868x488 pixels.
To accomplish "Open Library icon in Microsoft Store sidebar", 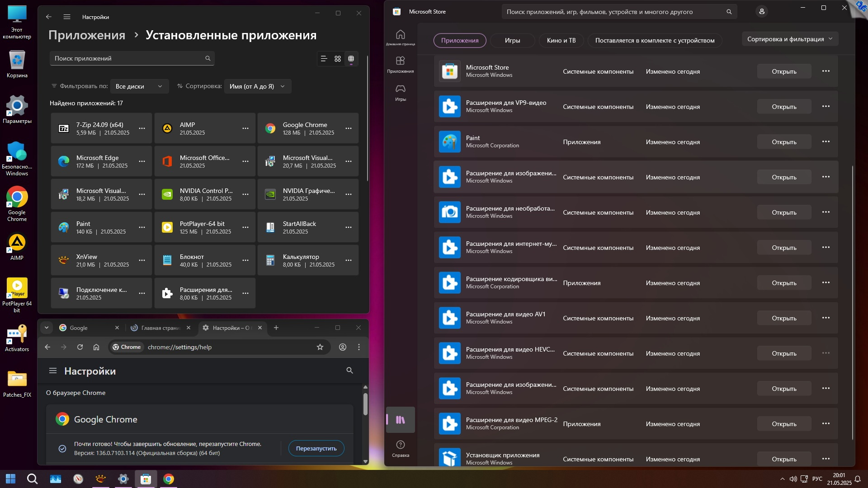I will [x=400, y=420].
